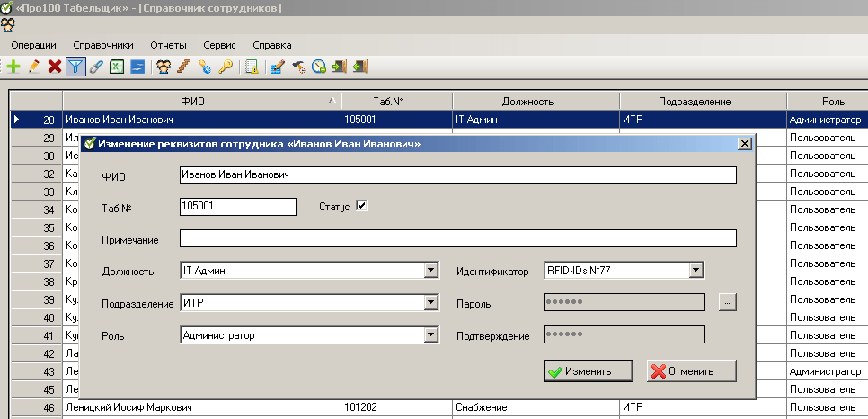This screenshot has height=419, width=868.
Task: Click the Отменить button
Action: 691,371
